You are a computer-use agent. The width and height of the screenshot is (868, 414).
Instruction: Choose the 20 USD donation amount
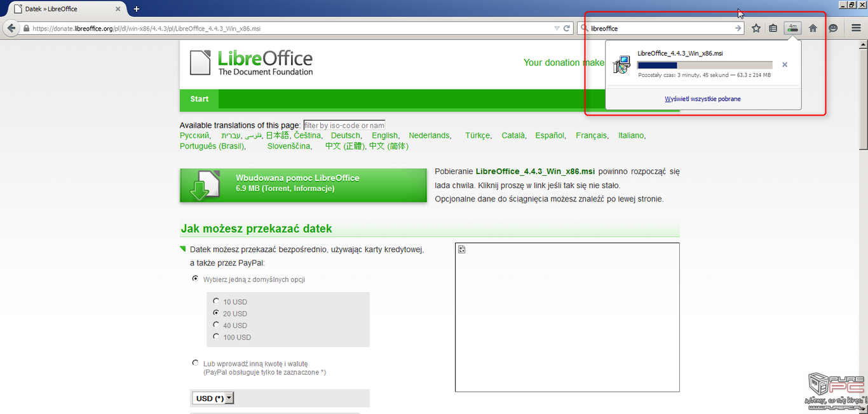tap(216, 313)
